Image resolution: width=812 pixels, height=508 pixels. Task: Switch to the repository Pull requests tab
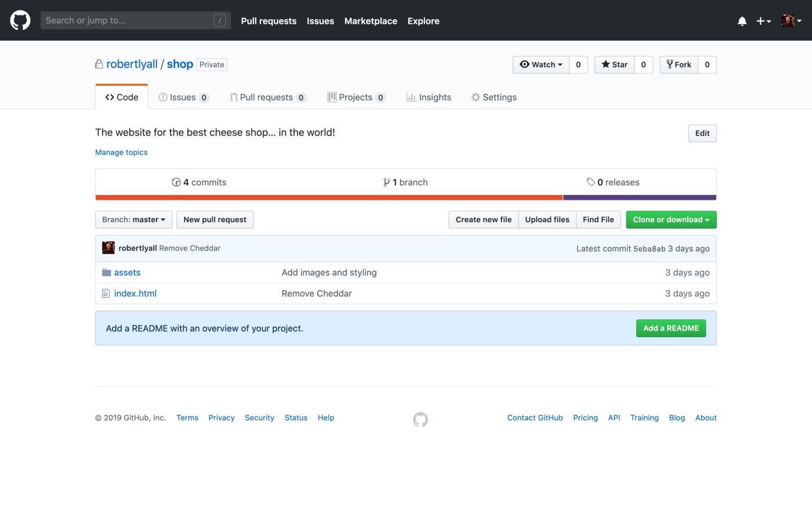(268, 97)
